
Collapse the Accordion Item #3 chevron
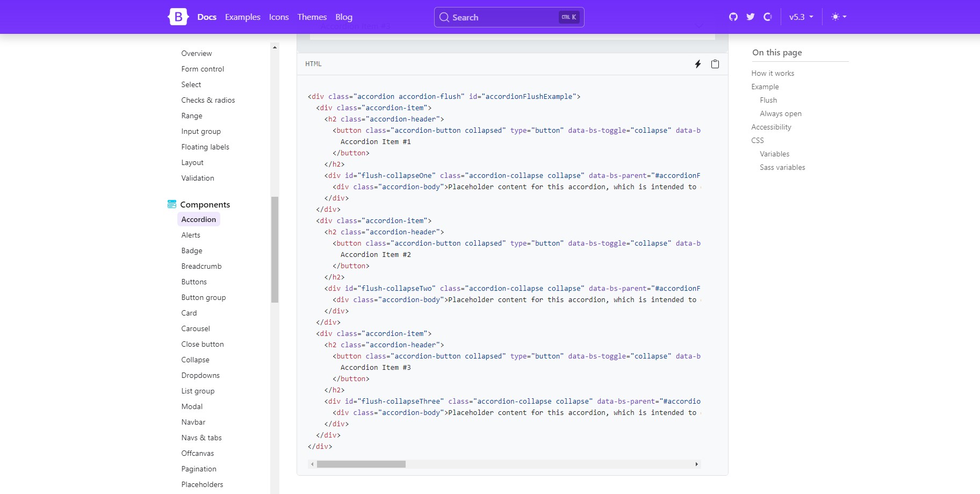[x=699, y=26]
